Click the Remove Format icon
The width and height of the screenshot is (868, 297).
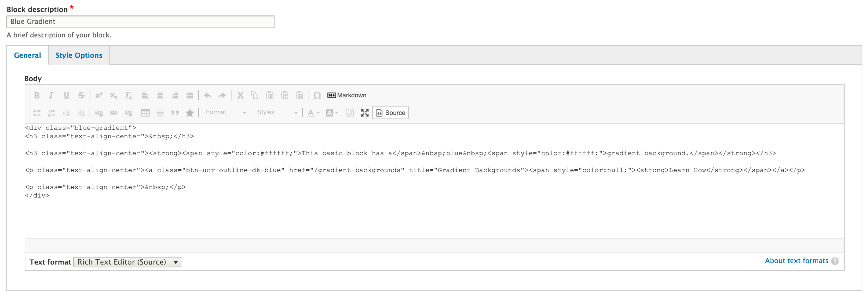pyautogui.click(x=128, y=95)
